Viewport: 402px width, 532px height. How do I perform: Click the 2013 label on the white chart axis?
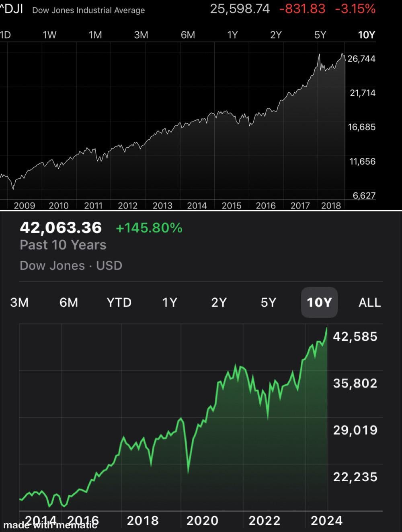(162, 206)
